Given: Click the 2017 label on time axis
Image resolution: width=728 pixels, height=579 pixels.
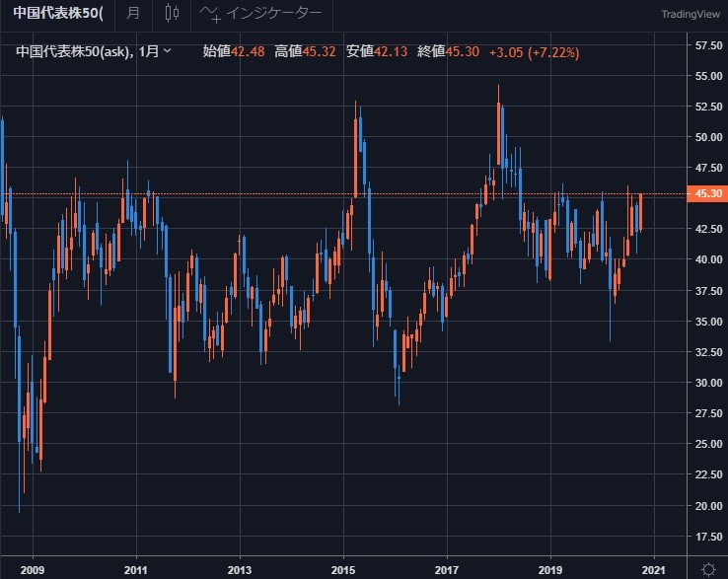Looking at the screenshot, I should click(x=447, y=570).
